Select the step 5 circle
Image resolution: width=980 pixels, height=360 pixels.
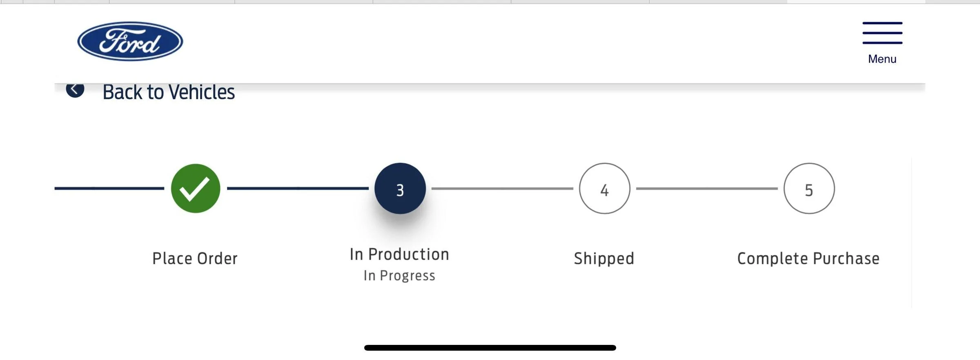809,189
